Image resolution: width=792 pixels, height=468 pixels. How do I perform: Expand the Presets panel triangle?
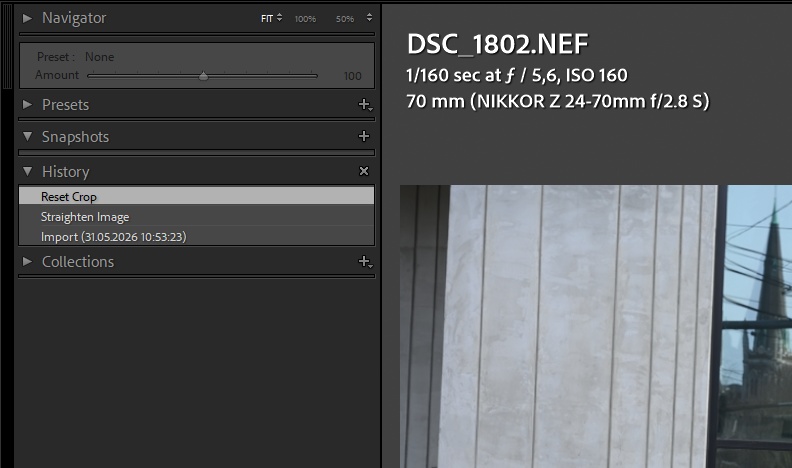[27, 105]
